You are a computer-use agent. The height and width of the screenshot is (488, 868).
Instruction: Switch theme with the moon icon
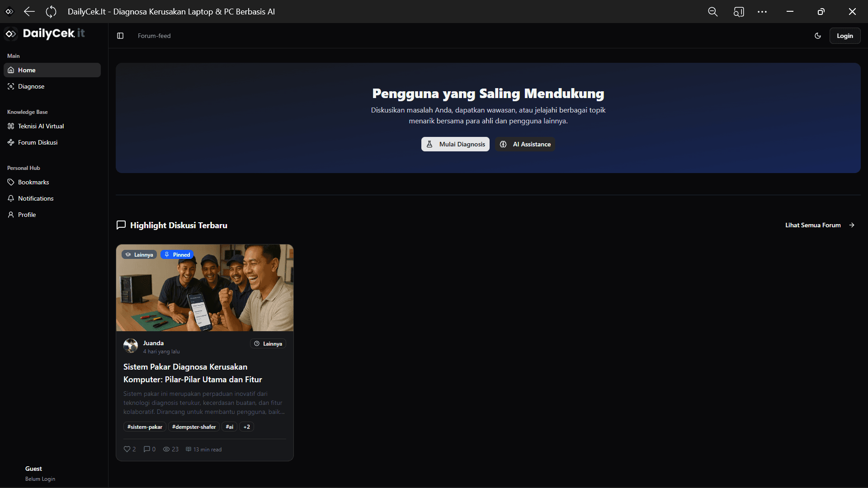(x=818, y=36)
